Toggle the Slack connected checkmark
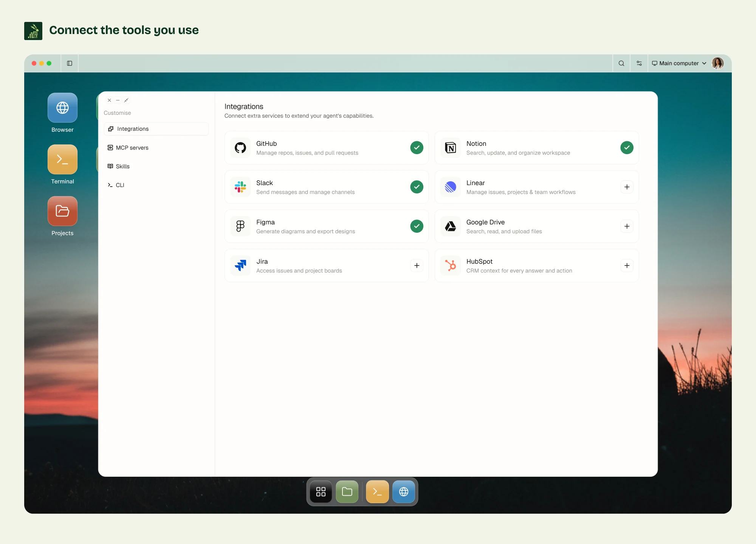This screenshot has height=544, width=756. [x=417, y=187]
